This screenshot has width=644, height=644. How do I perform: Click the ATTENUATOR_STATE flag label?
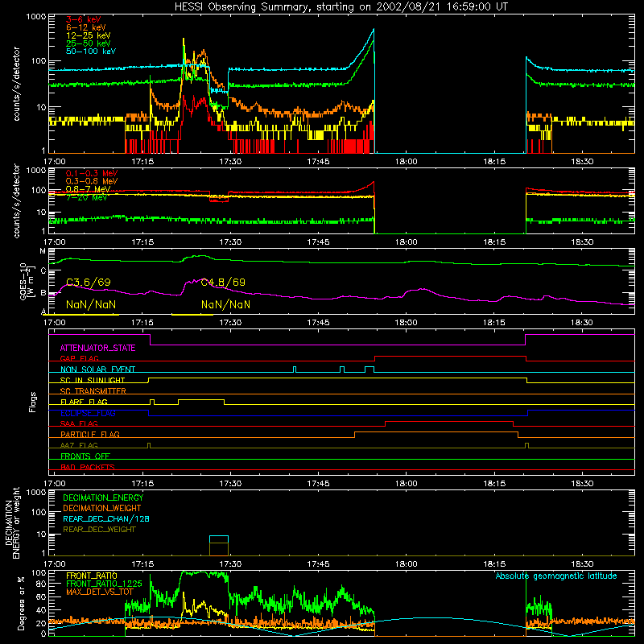[97, 349]
